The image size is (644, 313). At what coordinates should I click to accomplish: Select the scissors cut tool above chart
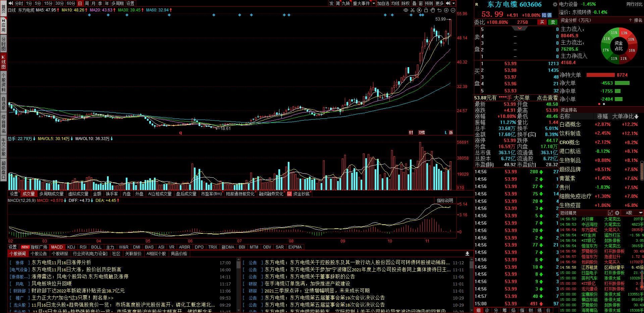click(x=413, y=10)
